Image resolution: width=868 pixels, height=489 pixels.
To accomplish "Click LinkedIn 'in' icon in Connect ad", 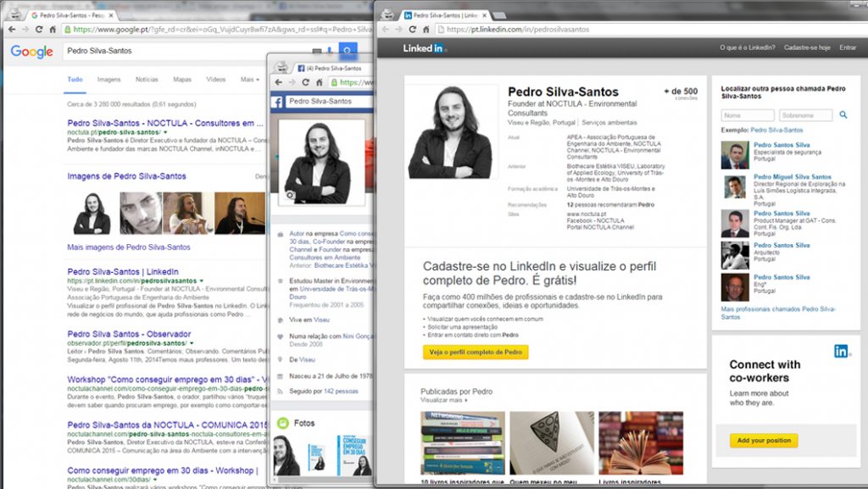I will [x=842, y=351].
